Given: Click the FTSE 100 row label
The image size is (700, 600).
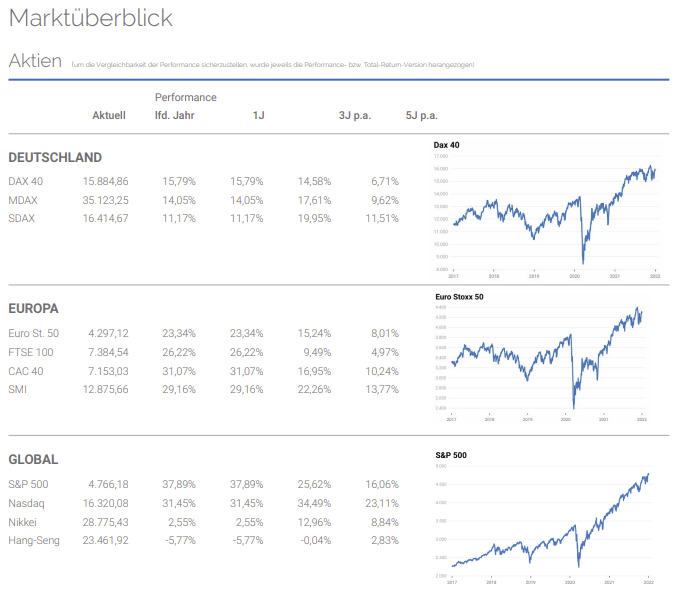Looking at the screenshot, I should 31,352.
